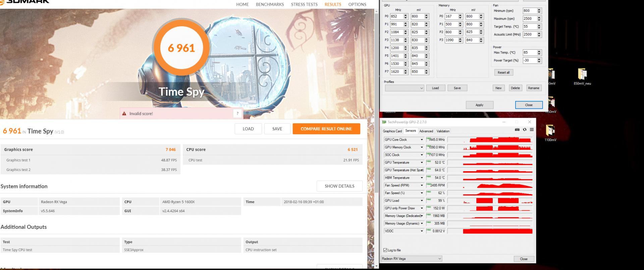Click Close button in GPU-Z window
The image size is (644, 270).
[524, 259]
